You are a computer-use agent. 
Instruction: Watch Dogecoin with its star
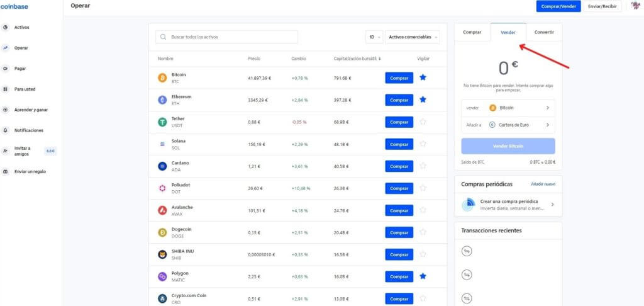click(x=423, y=232)
